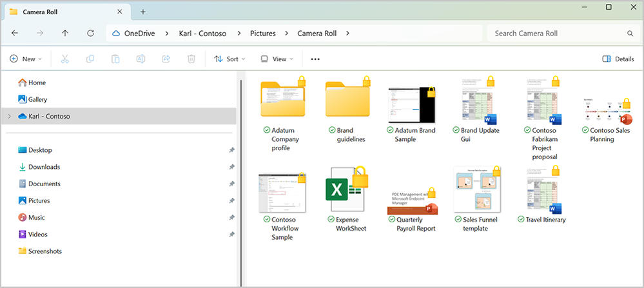Open Screenshots folder in navigation pane
The width and height of the screenshot is (644, 288).
point(40,251)
